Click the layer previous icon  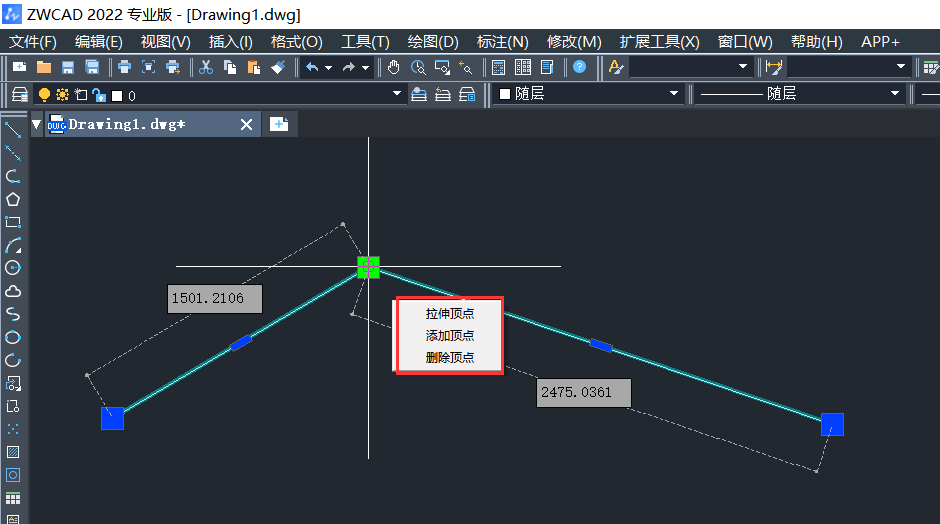(442, 94)
